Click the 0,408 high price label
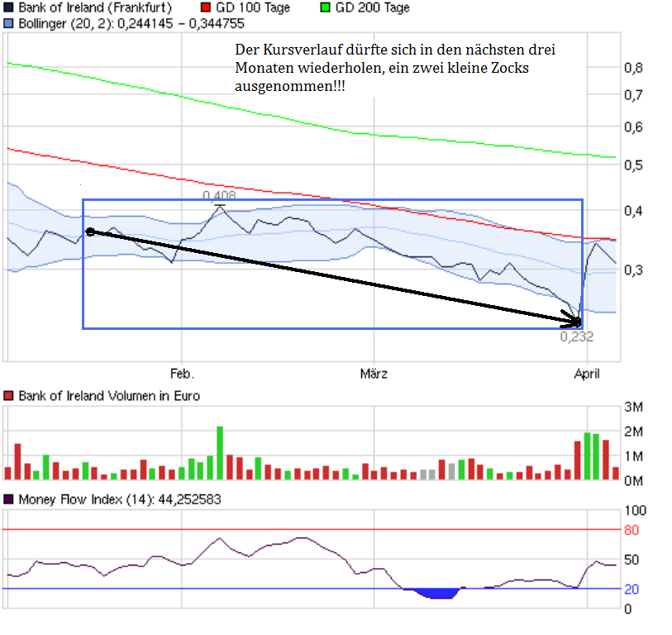The width and height of the screenshot is (672, 635). (219, 195)
